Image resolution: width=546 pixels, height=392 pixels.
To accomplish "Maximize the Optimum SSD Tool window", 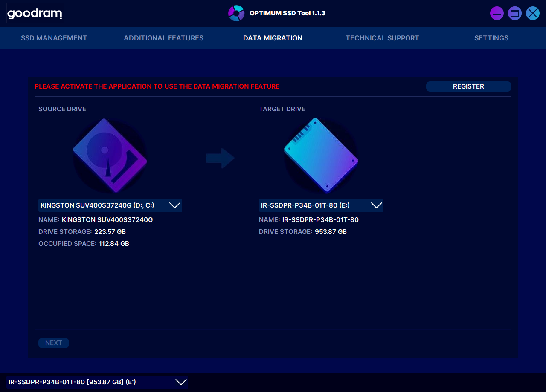I will (515, 13).
